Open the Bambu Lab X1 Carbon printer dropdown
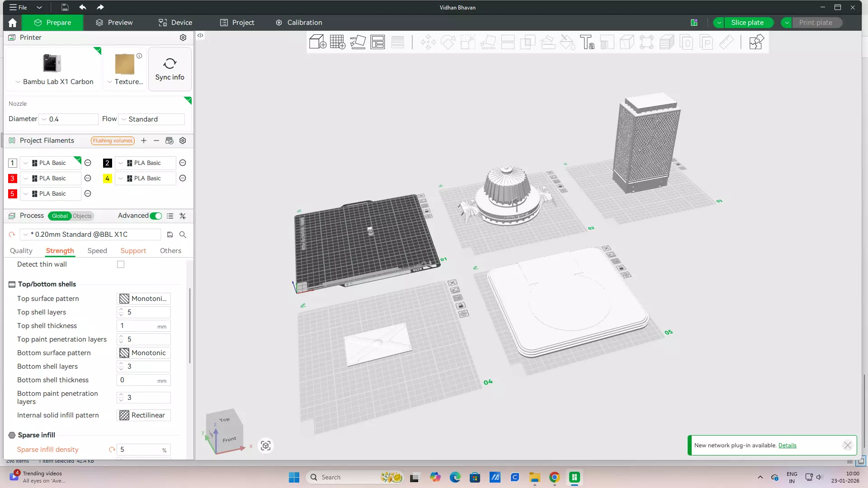Viewport: 868px width, 488px height. (54, 82)
